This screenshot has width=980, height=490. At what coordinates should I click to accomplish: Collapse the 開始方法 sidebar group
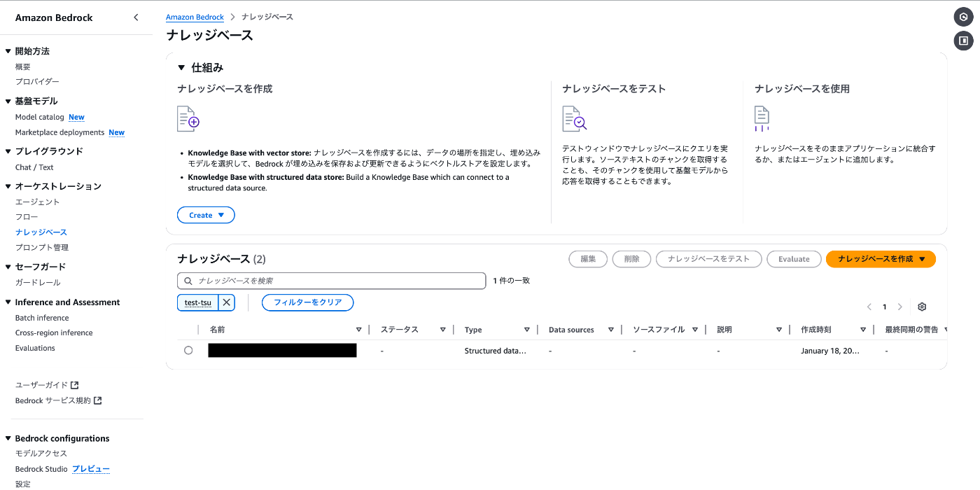pos(8,51)
